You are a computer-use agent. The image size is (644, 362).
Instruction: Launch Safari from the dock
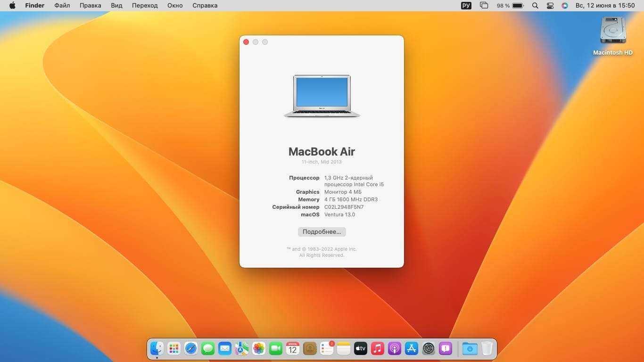tap(191, 348)
